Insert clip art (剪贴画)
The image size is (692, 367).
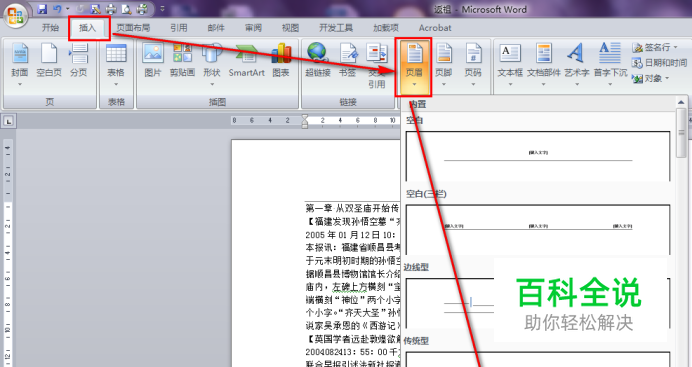pos(182,60)
